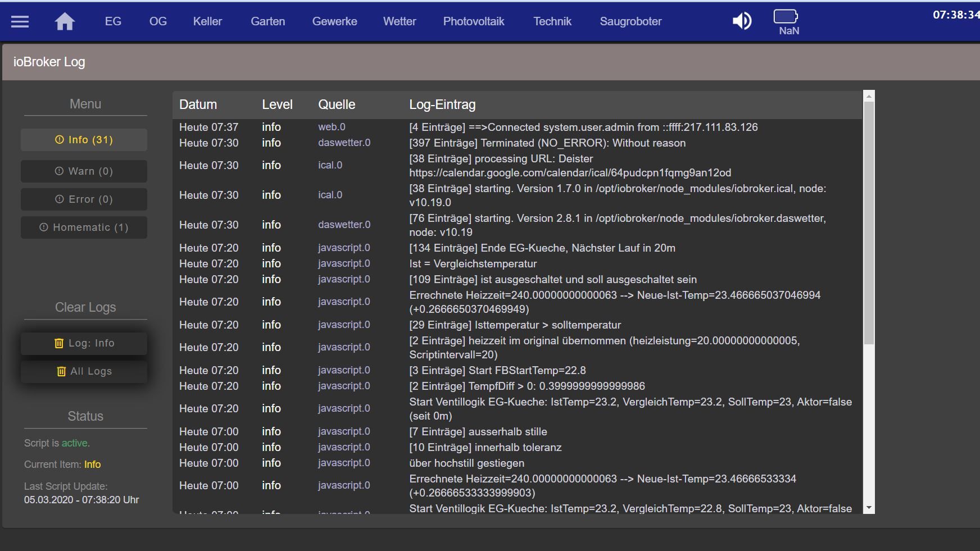Viewport: 980px width, 551px height.
Task: Click the web.0 source entry
Action: pyautogui.click(x=332, y=127)
